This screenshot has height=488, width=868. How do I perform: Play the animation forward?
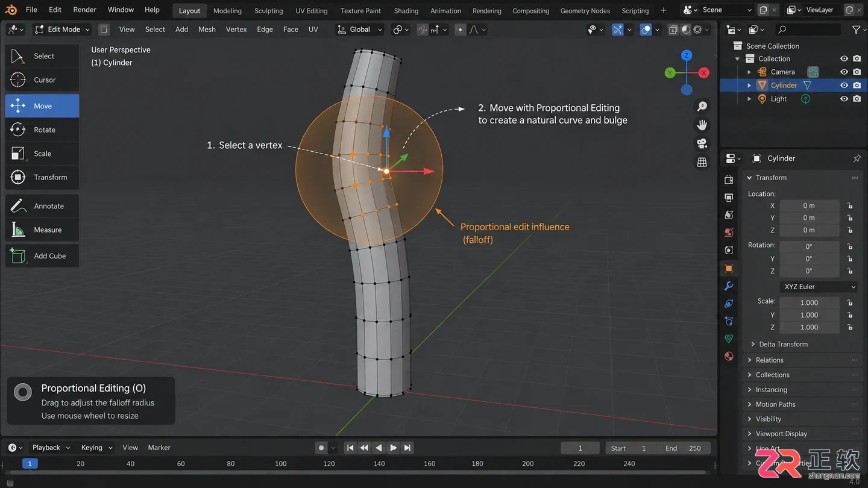pyautogui.click(x=393, y=448)
